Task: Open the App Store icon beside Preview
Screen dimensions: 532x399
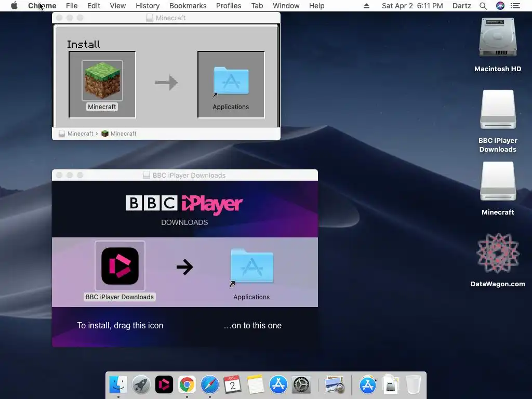Action: coord(368,385)
